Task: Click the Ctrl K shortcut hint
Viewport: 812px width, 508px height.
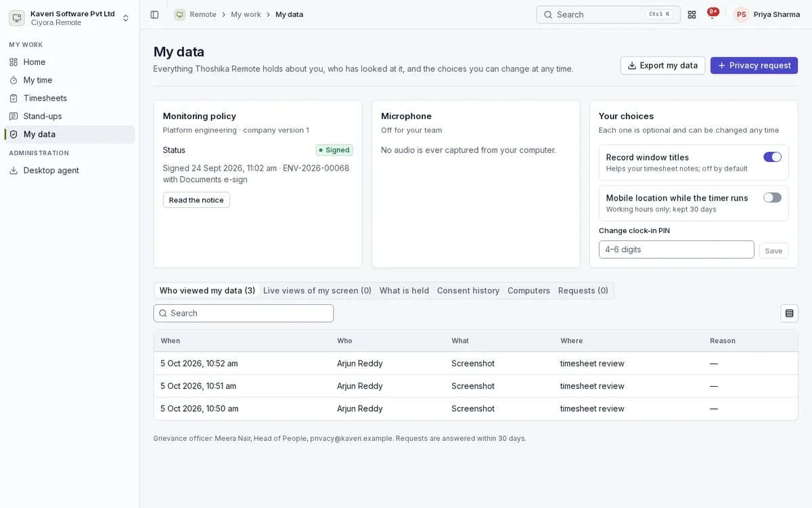Action: coord(659,14)
